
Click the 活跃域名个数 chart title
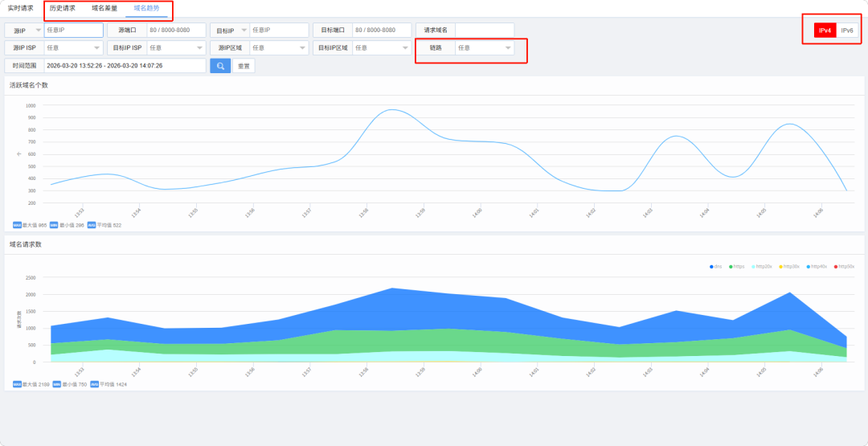pos(29,85)
